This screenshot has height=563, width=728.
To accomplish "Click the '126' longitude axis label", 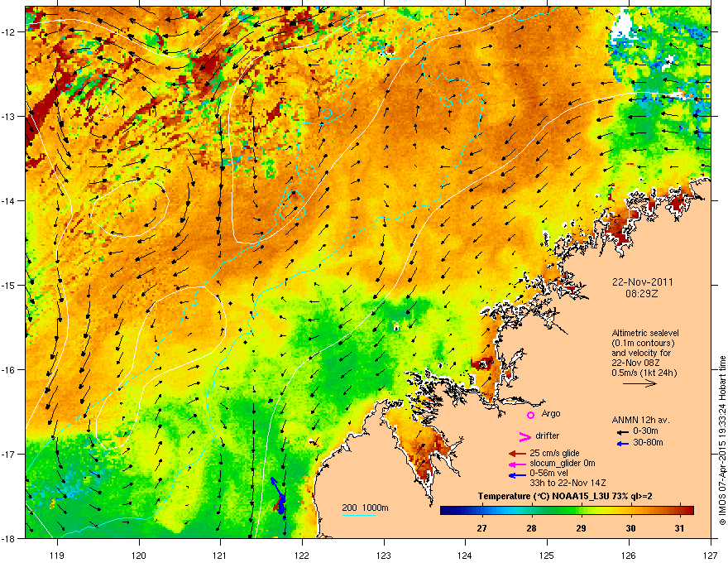I will click(x=629, y=555).
